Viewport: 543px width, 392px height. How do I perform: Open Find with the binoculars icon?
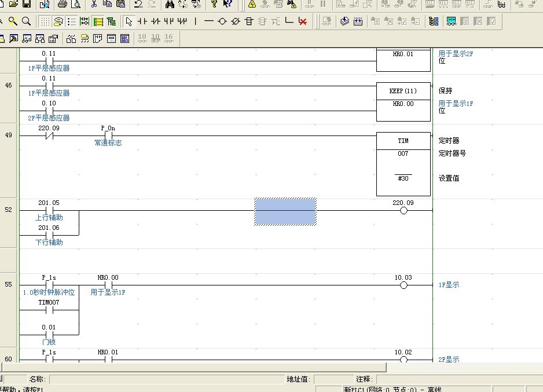(170, 4)
